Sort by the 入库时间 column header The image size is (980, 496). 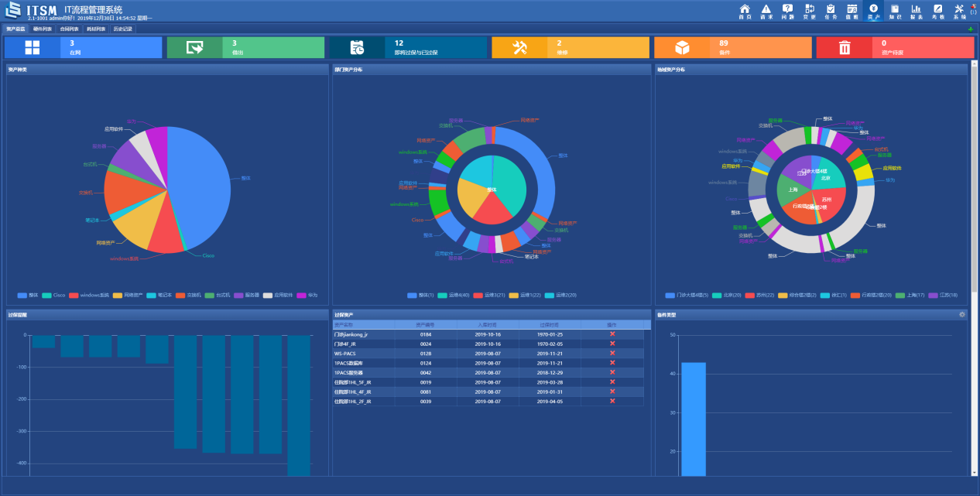pyautogui.click(x=488, y=324)
